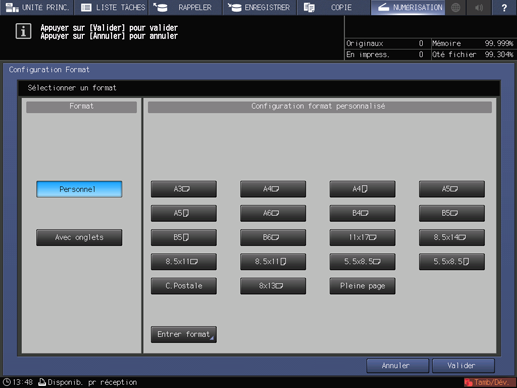
Task: Select the 8x13 format
Action: (273, 286)
